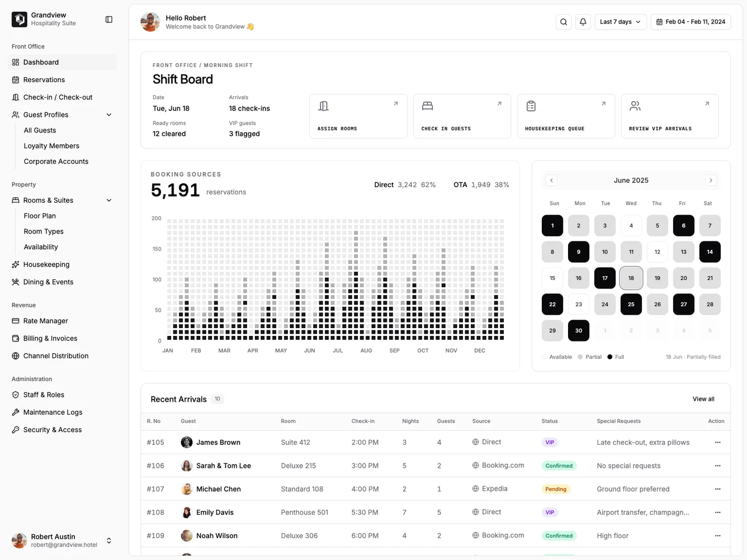747x560 pixels.
Task: Open Assign Rooms via the building icon
Action: pos(323,106)
